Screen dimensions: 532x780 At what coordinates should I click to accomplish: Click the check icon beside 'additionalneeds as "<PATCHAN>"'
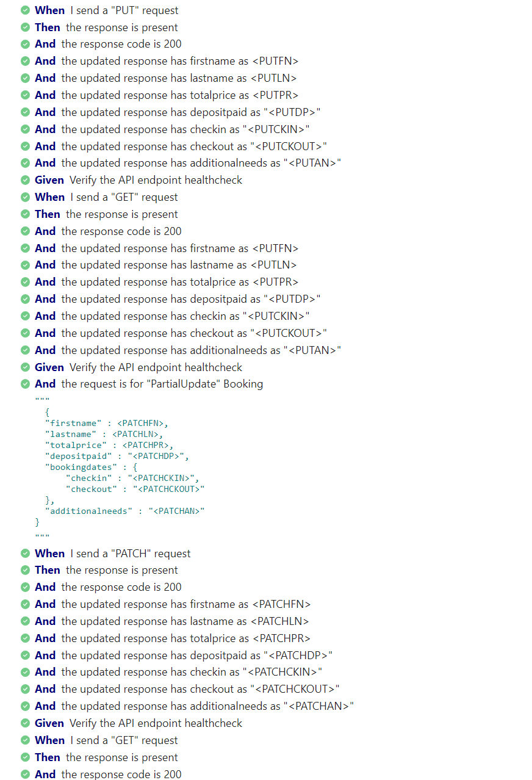click(x=25, y=706)
